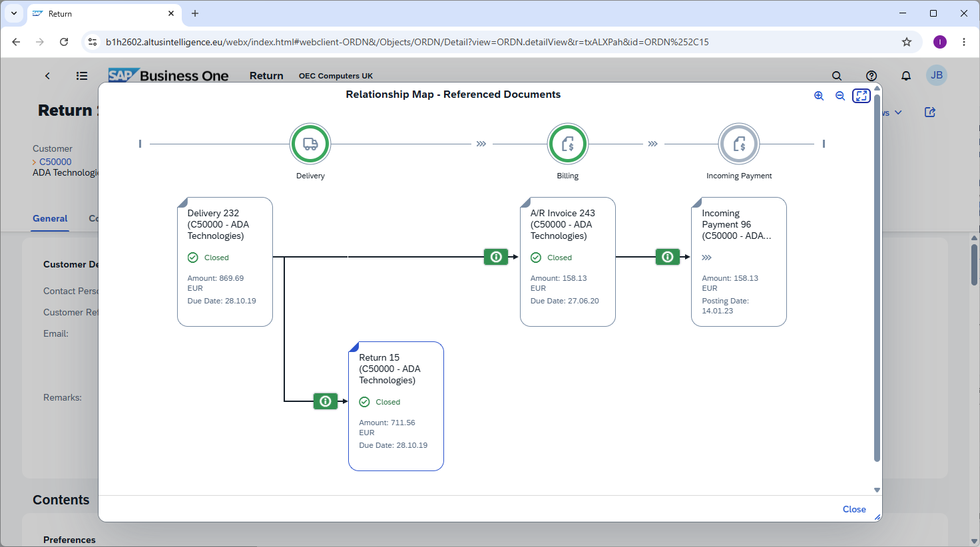Open the help question mark icon
980x547 pixels.
(x=871, y=76)
